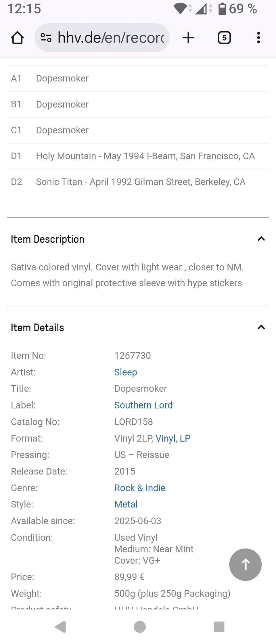Tap the scroll-to-top arrow button
Image resolution: width=276 pixels, height=644 pixels.
tap(245, 564)
